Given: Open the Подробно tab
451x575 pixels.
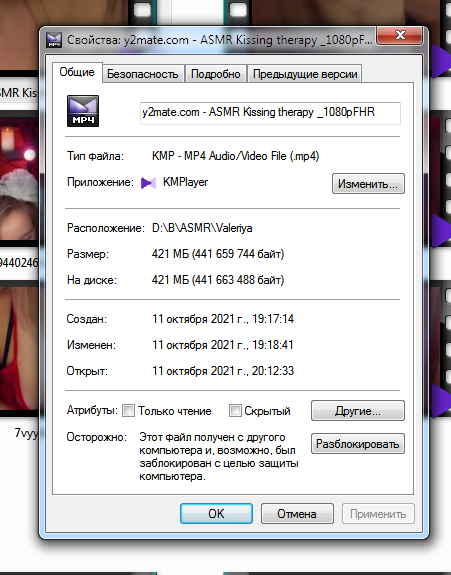Looking at the screenshot, I should [x=216, y=74].
